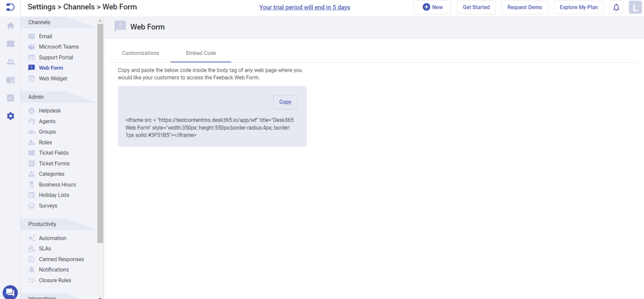
Task: Click the trial period ending link
Action: click(304, 7)
